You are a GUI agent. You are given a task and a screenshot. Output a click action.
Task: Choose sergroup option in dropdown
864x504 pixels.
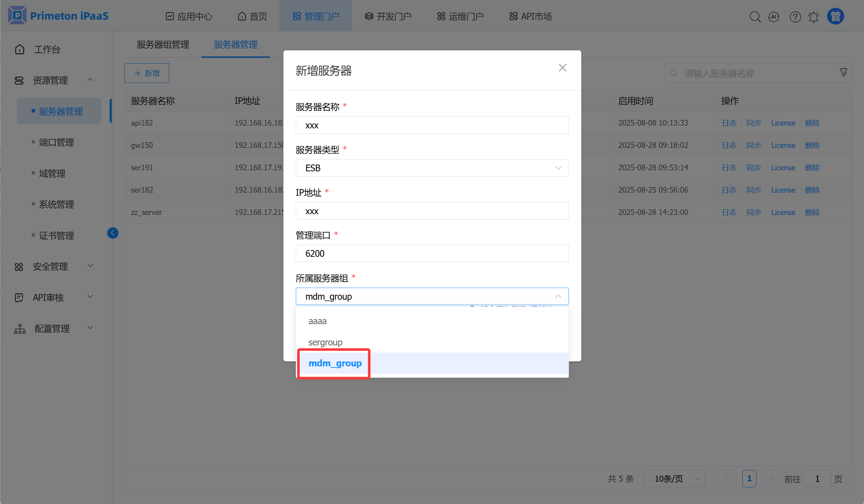[x=325, y=342]
